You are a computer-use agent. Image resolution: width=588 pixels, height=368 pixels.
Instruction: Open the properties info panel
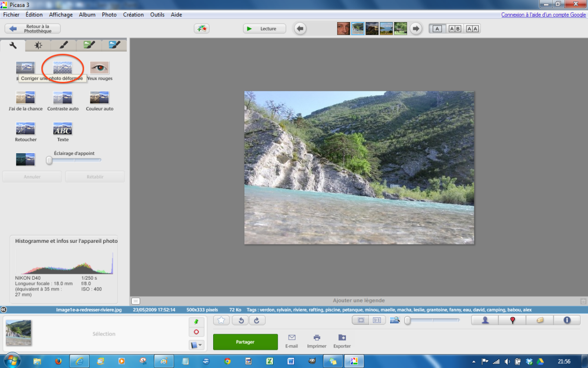[567, 320]
